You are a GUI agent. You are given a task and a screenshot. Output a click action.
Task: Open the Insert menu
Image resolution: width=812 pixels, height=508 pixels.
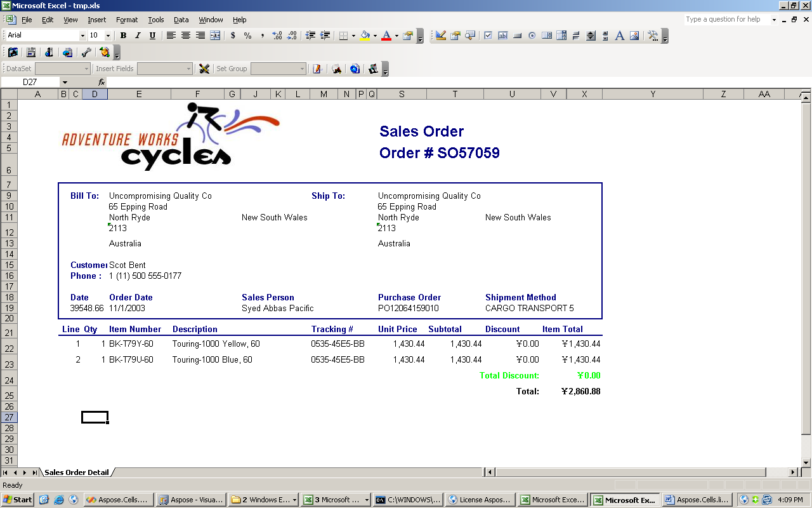pos(97,20)
